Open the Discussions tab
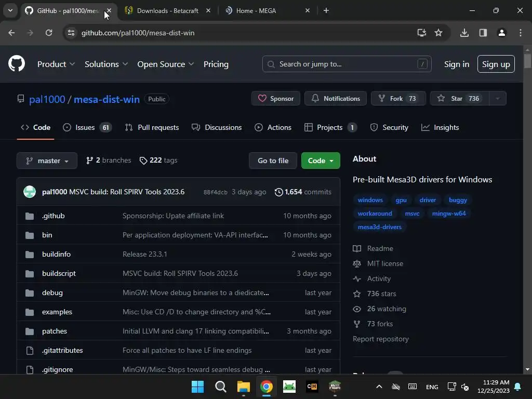Viewport: 532px width, 399px height. click(217, 128)
